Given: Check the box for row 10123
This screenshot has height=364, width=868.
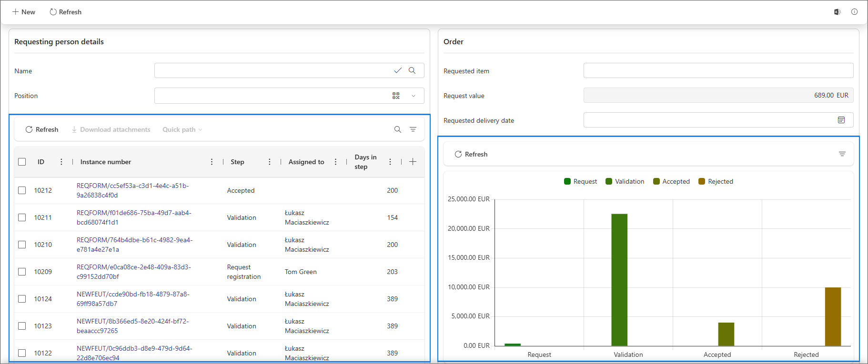Looking at the screenshot, I should 22,326.
